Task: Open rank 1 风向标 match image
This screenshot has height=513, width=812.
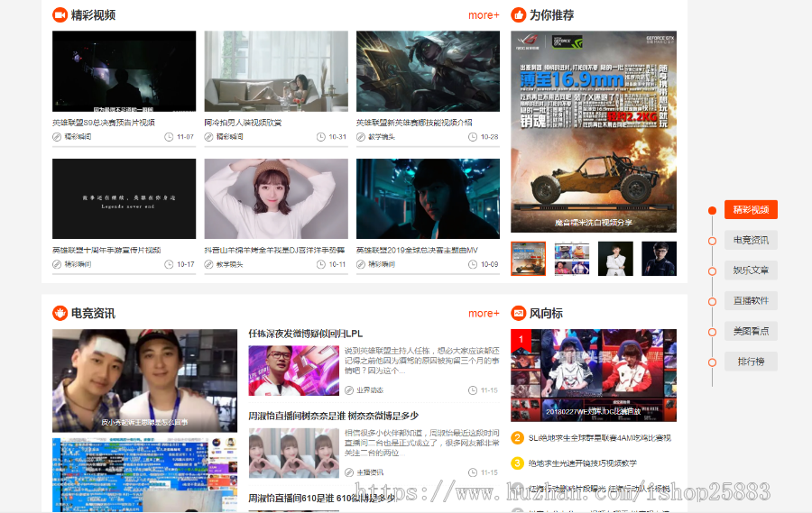Action: pos(594,375)
